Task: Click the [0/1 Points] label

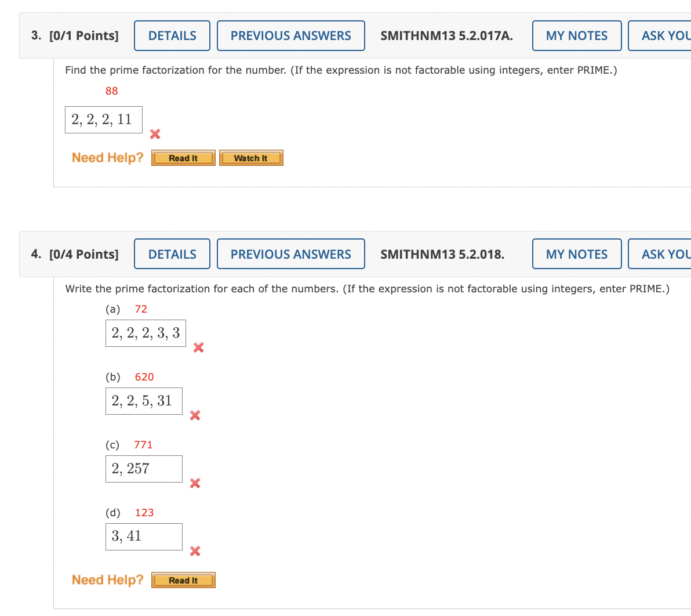Action: coord(84,36)
